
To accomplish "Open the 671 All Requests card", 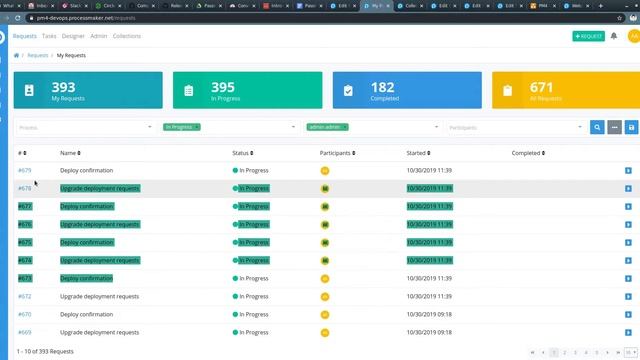I will click(566, 90).
